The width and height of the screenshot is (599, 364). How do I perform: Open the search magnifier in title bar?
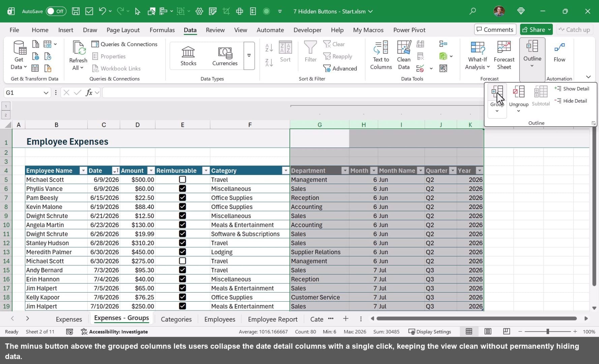(x=473, y=11)
